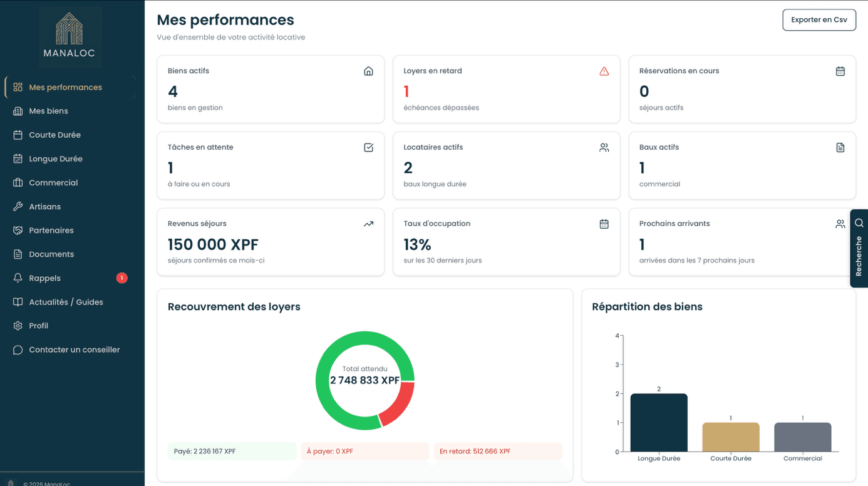The height and width of the screenshot is (486, 868).
Task: Click calendar icon on Réservations en cours card
Action: (x=840, y=71)
